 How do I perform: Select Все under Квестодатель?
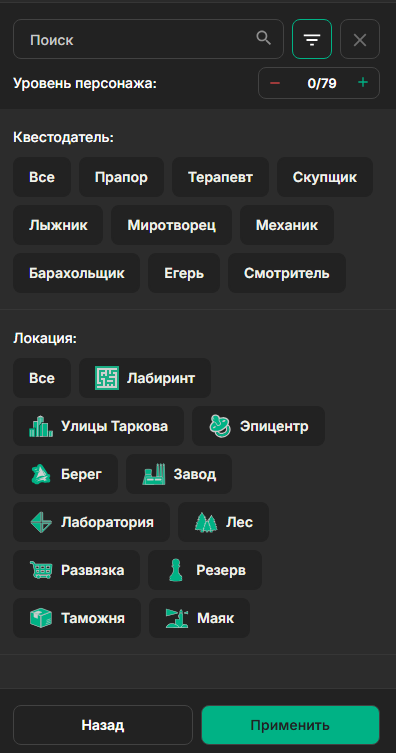42,177
